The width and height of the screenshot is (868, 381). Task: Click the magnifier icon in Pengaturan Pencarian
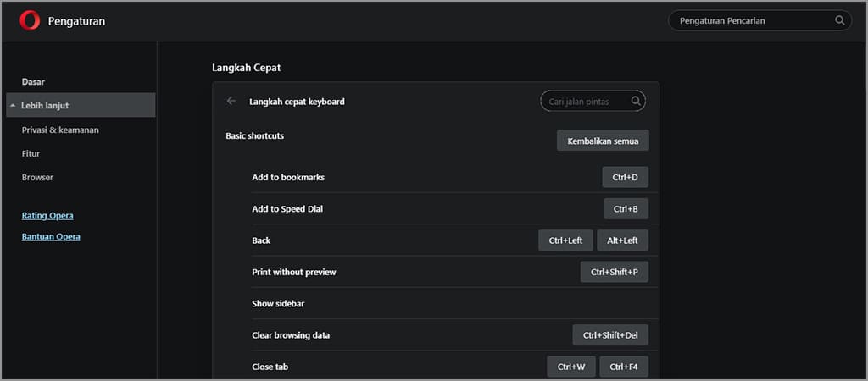tap(840, 20)
